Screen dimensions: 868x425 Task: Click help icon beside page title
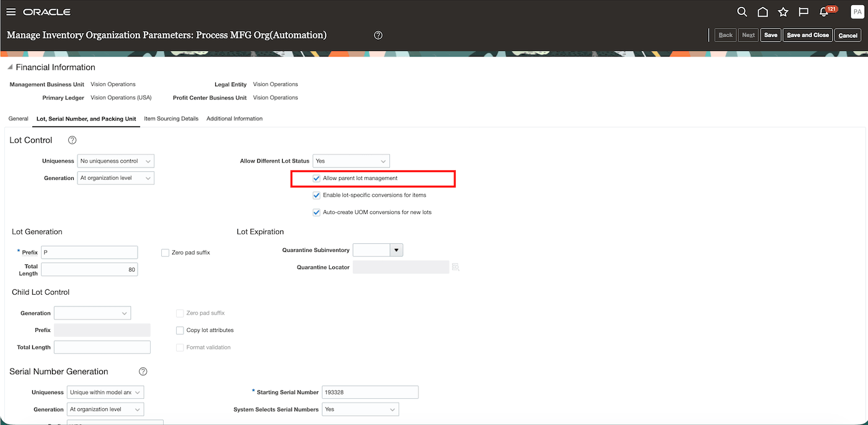click(x=378, y=35)
